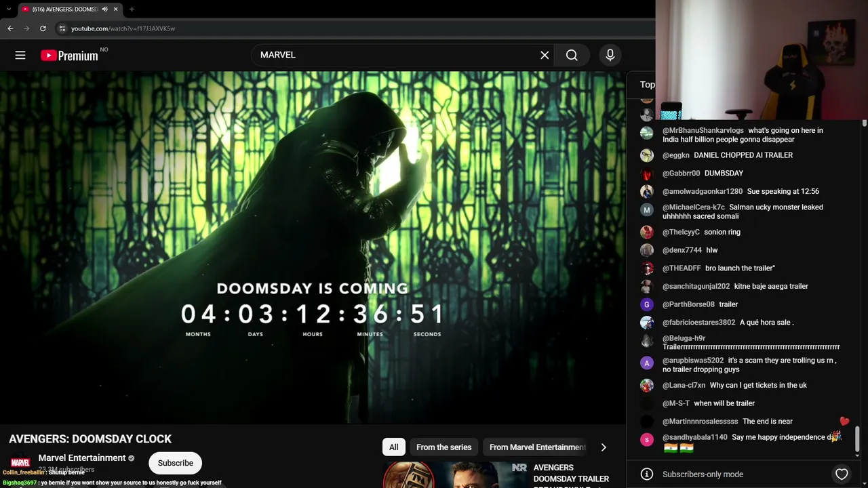868x488 pixels.
Task: Click the floating red heart reaction
Action: click(x=844, y=421)
